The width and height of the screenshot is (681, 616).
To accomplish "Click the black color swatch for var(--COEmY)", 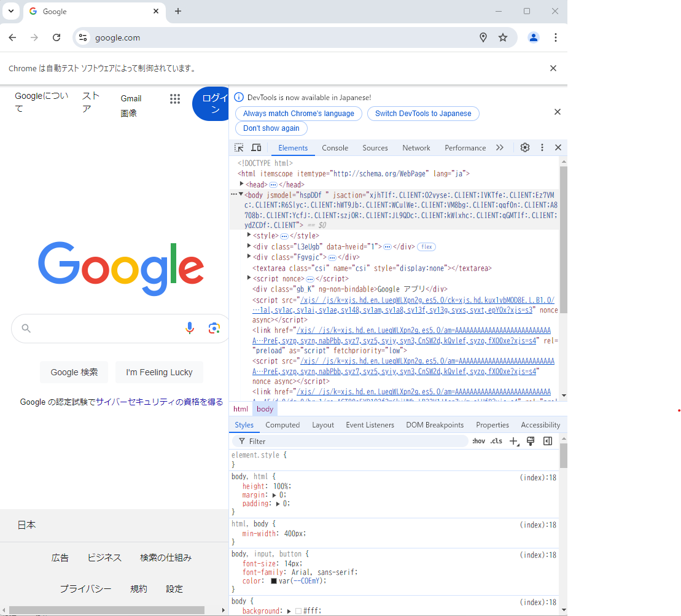I will point(274,581).
